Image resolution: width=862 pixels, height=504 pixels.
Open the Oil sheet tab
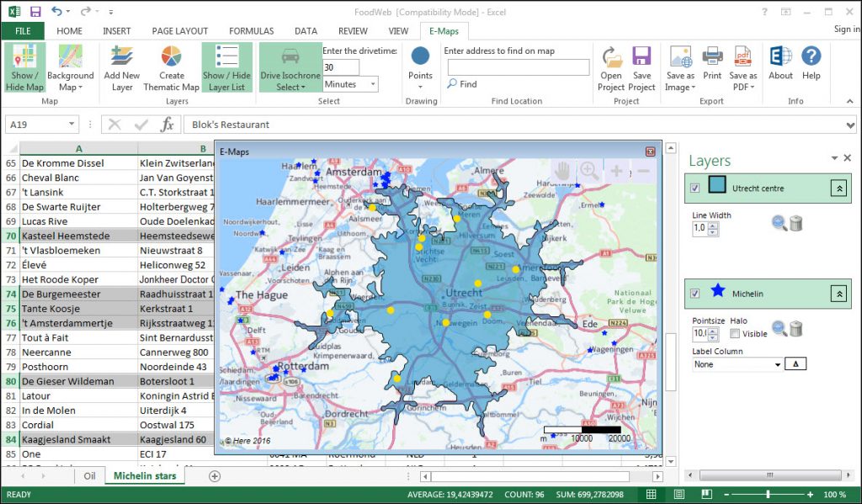(89, 476)
